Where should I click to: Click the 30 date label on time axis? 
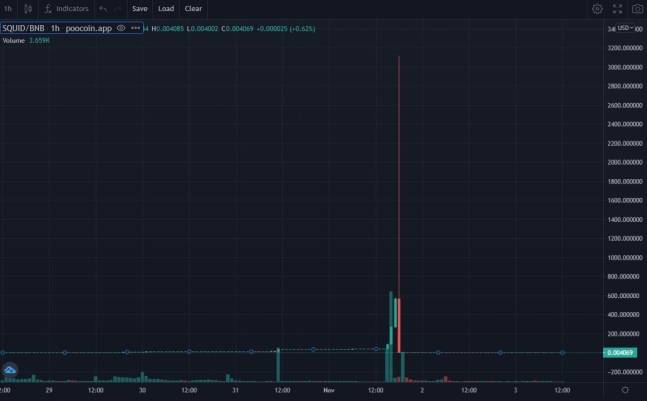pyautogui.click(x=142, y=390)
